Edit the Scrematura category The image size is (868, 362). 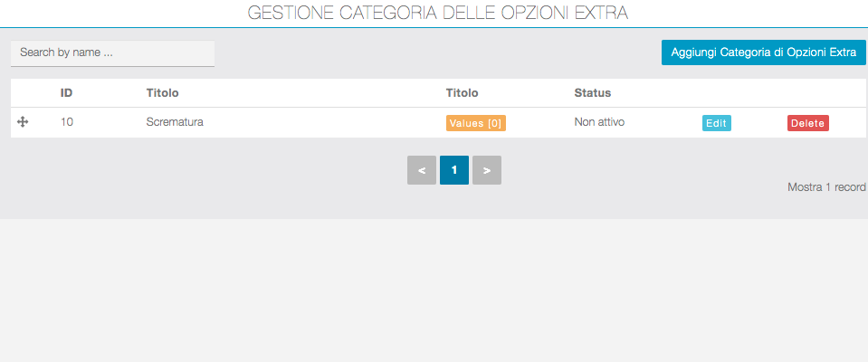(717, 123)
